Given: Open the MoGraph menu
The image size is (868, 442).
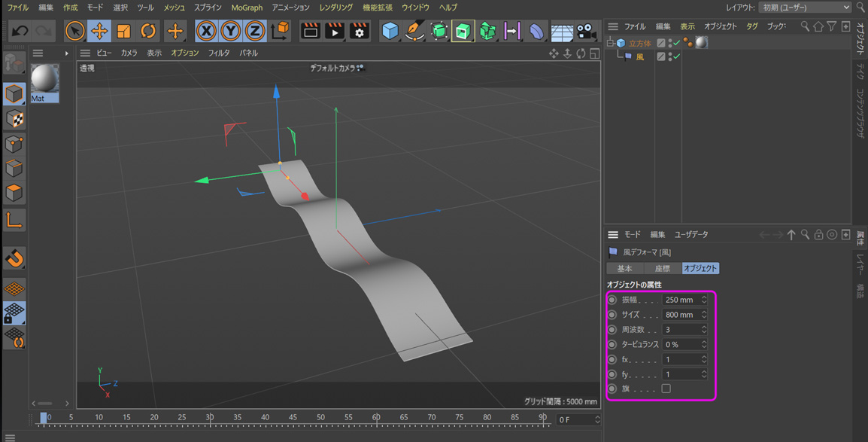Looking at the screenshot, I should click(247, 8).
